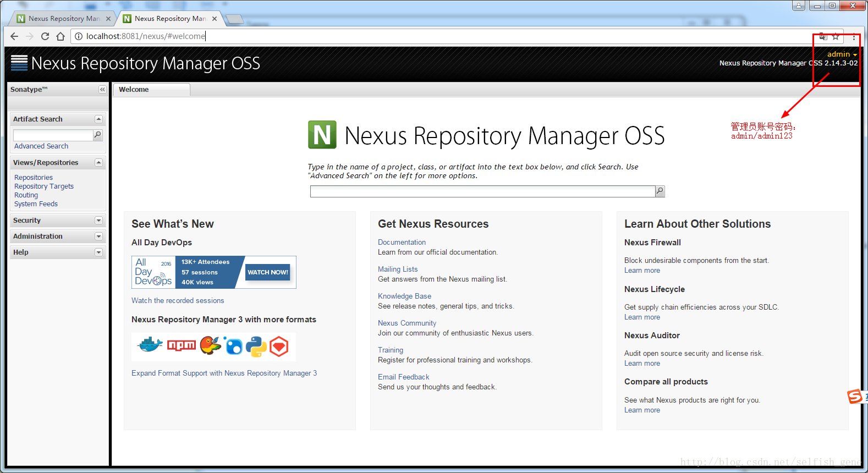Click Learn more under Nexus Lifecycle
The height and width of the screenshot is (473, 868).
coord(642,317)
